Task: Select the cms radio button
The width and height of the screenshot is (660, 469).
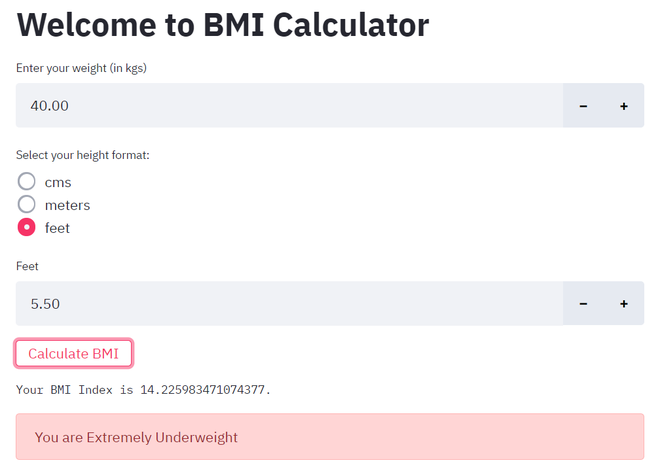Action: coord(27,182)
